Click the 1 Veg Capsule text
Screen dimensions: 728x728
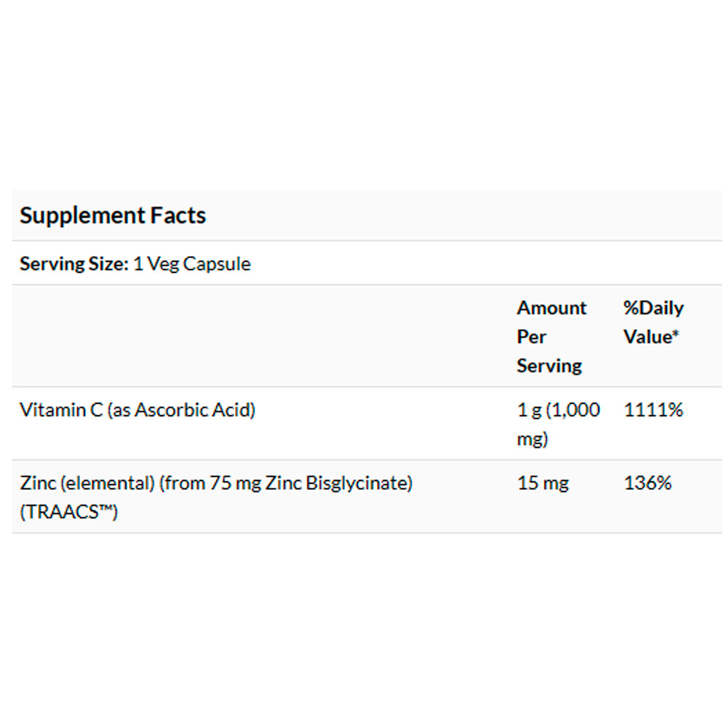(x=191, y=264)
